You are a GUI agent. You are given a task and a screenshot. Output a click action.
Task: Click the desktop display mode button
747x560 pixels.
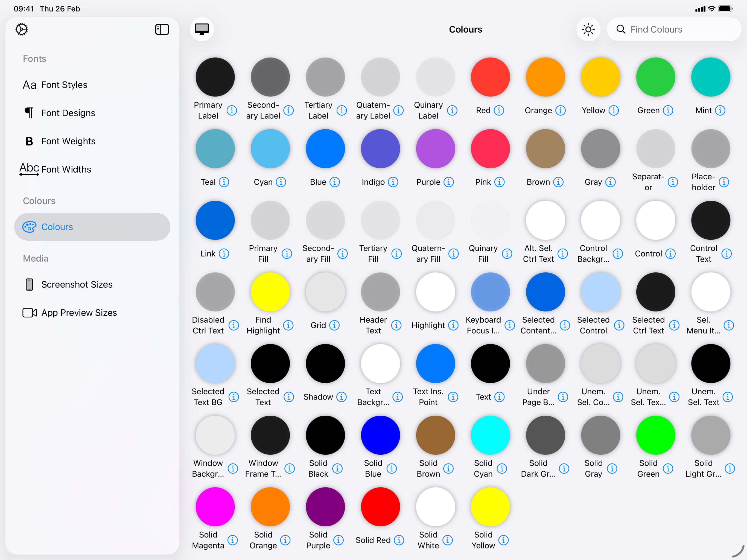coord(202,29)
